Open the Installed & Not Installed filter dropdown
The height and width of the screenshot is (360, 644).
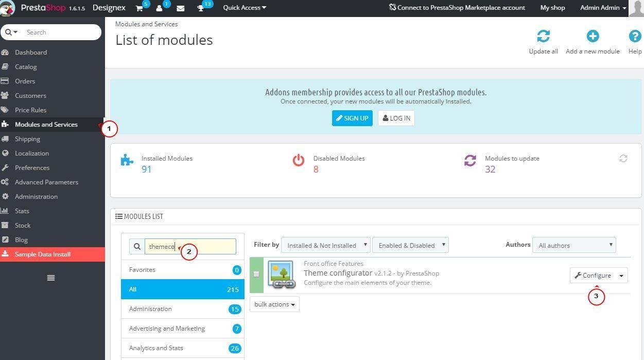(325, 245)
